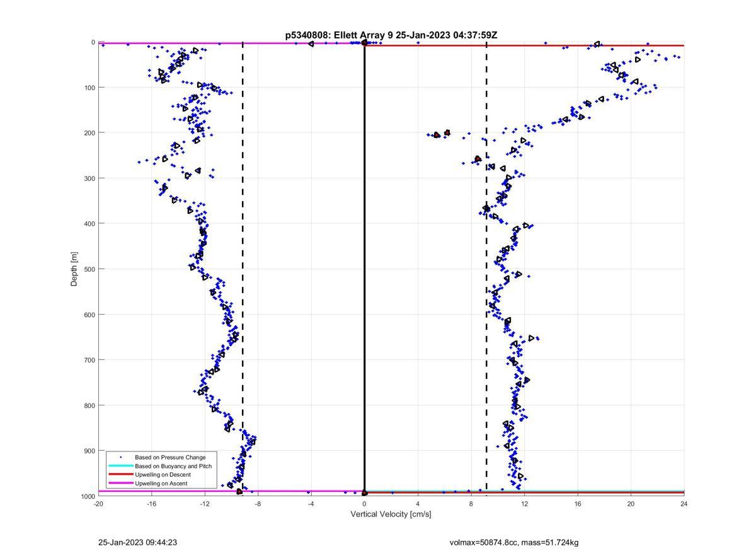Click x-axis tick label '-8'
Screen dimensions: 756x558
pos(258,504)
